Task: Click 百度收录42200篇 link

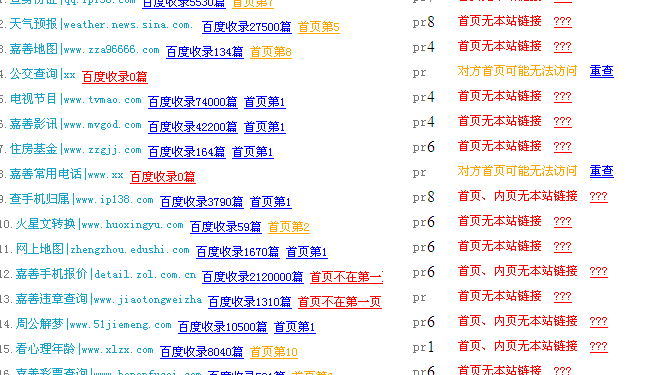Action: tap(193, 127)
